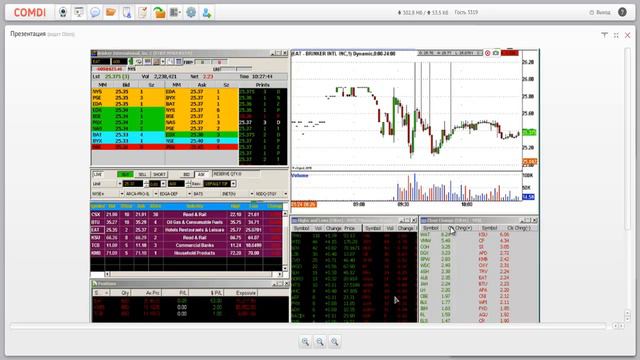Click the document with person icon
Image resolution: width=640 pixels, height=360 pixels.
tap(127, 12)
